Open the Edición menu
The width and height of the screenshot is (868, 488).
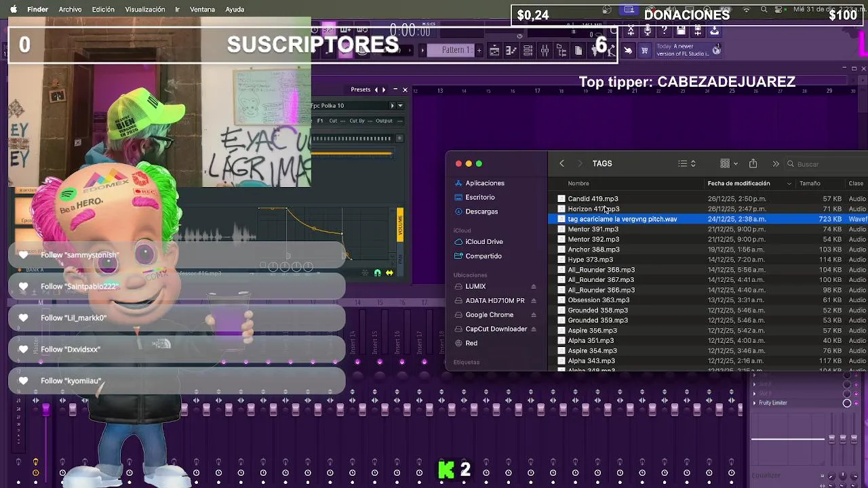click(x=103, y=9)
